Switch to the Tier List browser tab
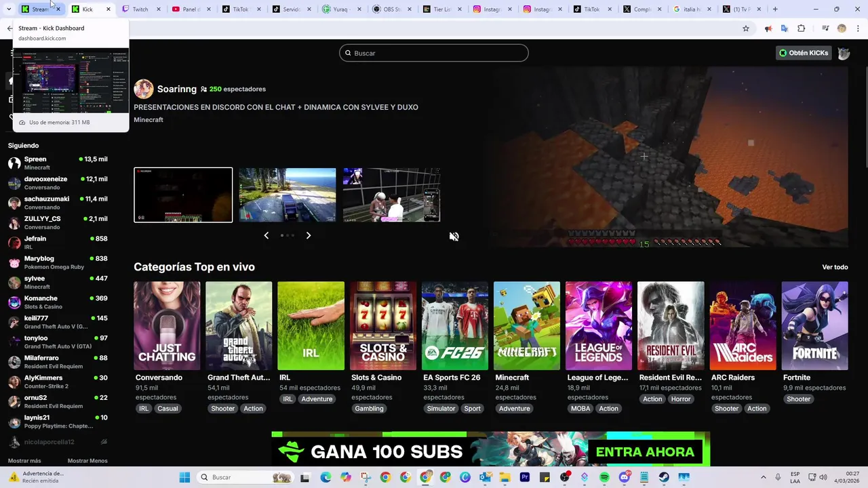Screen dimensions: 868x488 pyautogui.click(x=442, y=9)
